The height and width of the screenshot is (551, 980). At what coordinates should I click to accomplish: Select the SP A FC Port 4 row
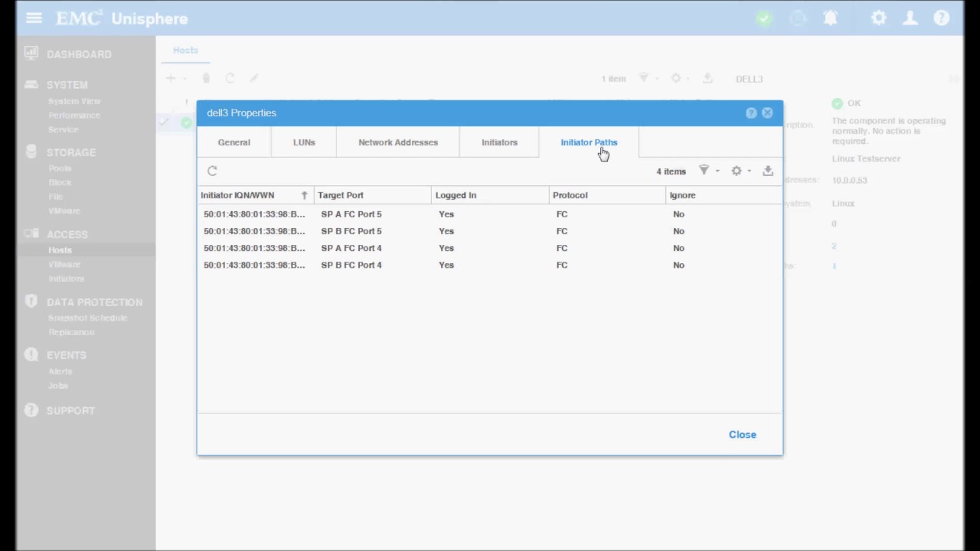[x=490, y=248]
